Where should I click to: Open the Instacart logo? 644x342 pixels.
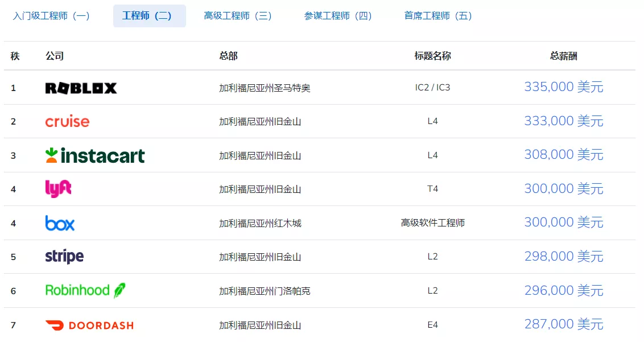(x=95, y=155)
